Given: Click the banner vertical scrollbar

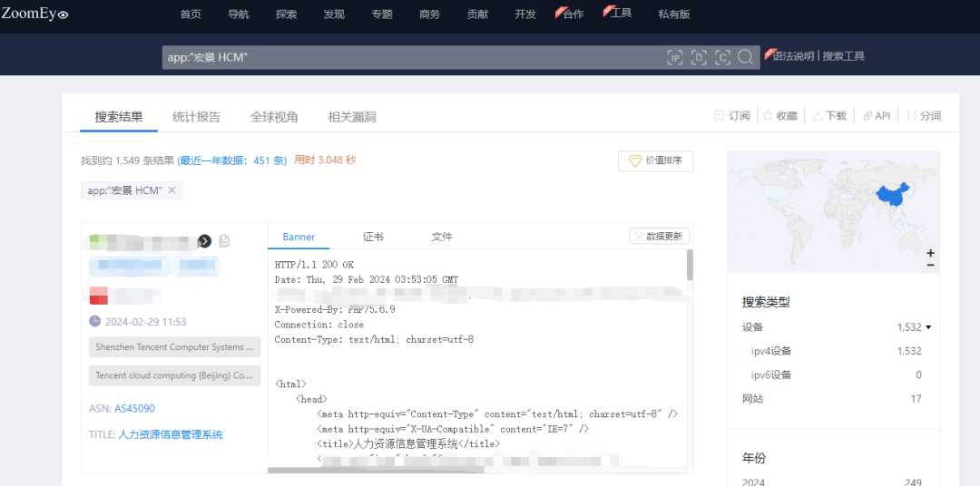Looking at the screenshot, I should [690, 265].
